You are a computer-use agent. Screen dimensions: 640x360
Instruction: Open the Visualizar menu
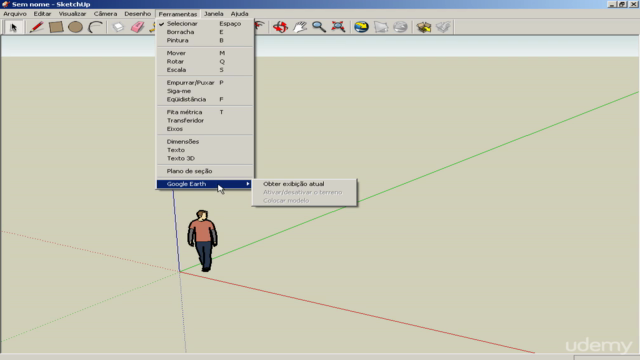(72, 14)
